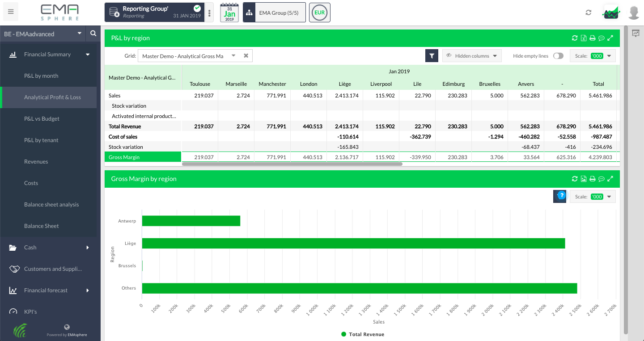Enable Hide empty lines
This screenshot has height=341, width=644.
[558, 55]
